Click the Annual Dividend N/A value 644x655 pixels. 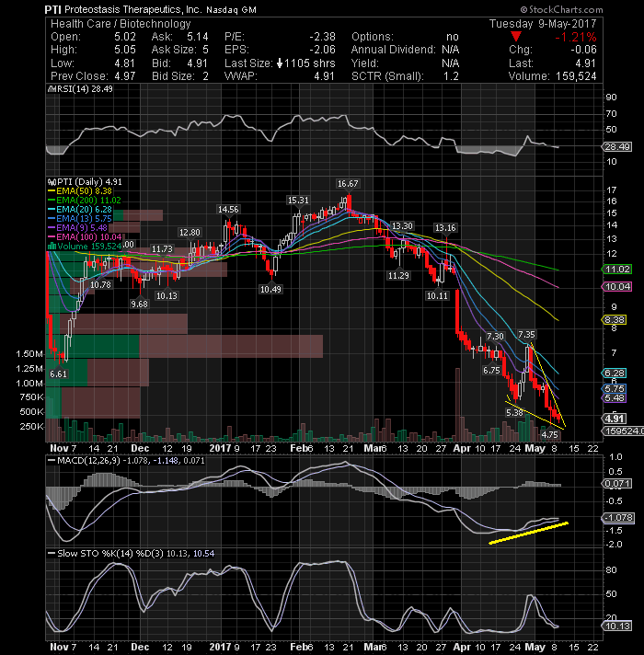tap(451, 50)
